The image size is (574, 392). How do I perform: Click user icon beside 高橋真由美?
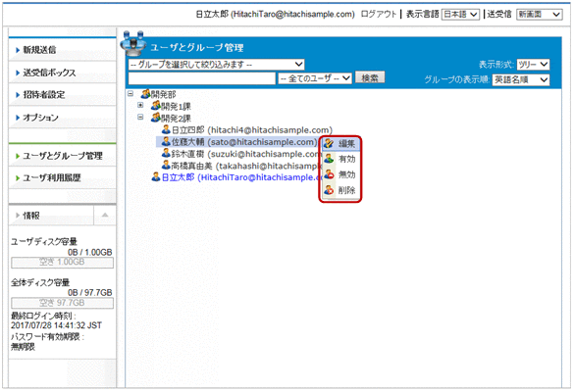coord(166,166)
